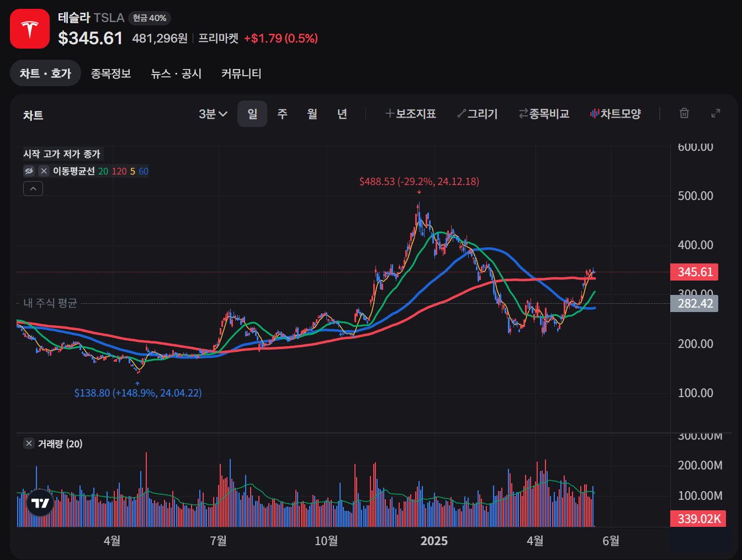Click the 282.42 average price label
The width and height of the screenshot is (742, 560).
tap(695, 303)
